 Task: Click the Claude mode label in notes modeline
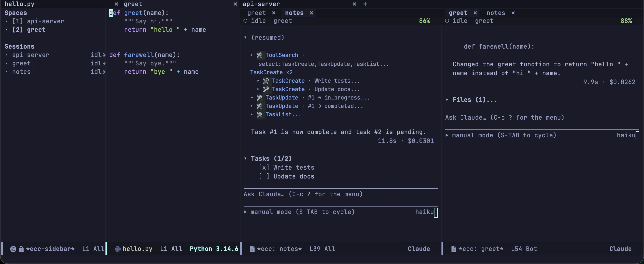coord(419,249)
